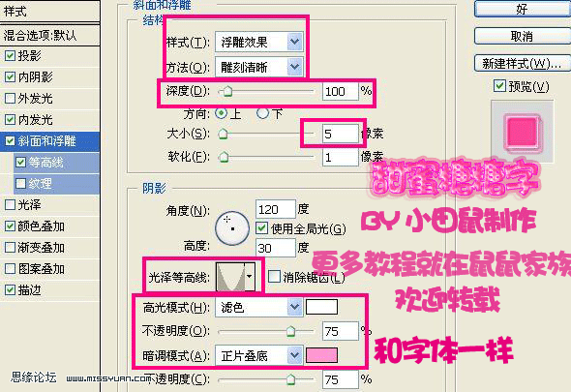Expand the 光泽等高线 contour picker arrow

pyautogui.click(x=250, y=277)
